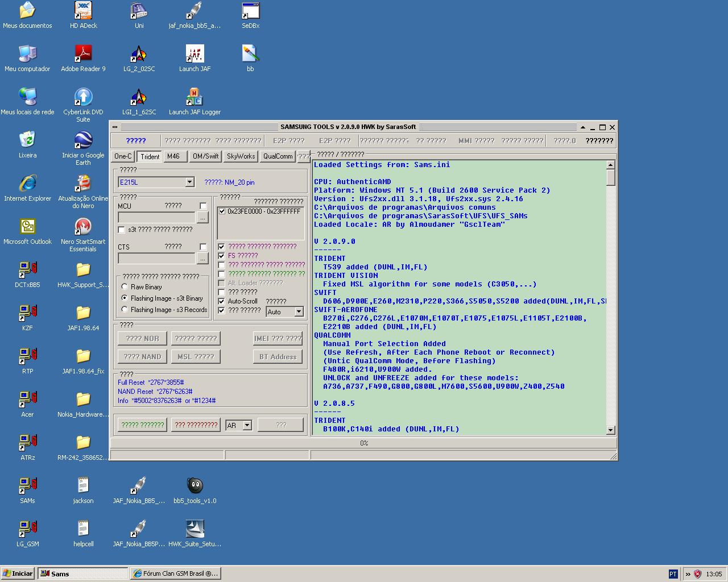Open the HWK_Suite_Setup installer icon
Screen dimensions: 728x582
(195, 530)
